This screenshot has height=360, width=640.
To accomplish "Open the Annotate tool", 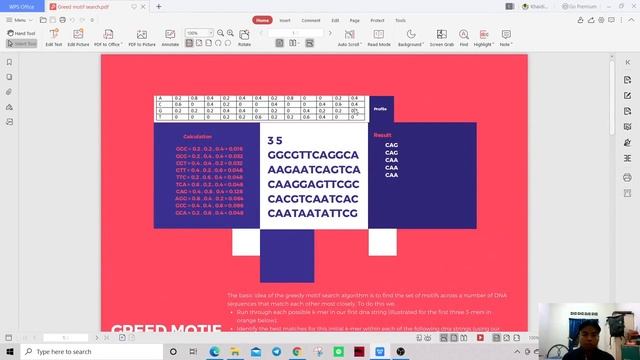I will pos(170,38).
